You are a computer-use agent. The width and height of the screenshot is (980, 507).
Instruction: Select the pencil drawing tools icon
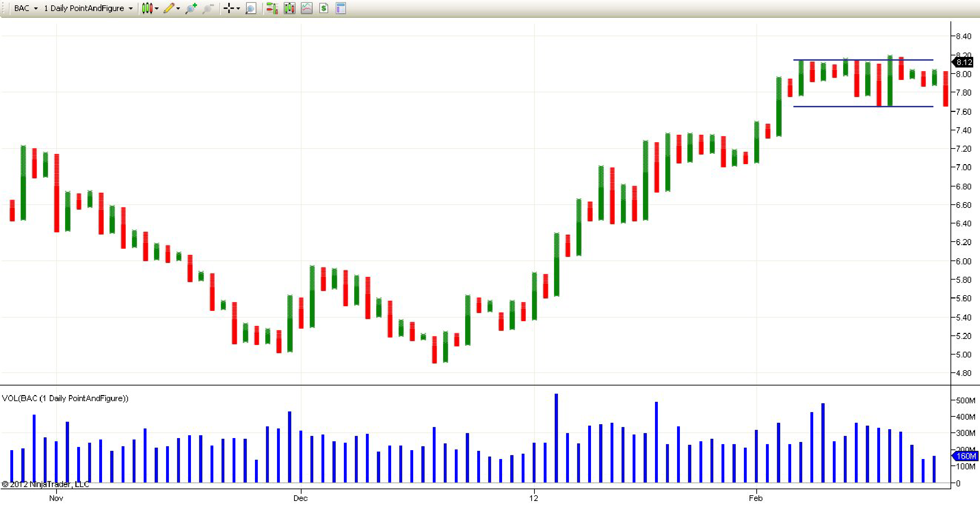coord(169,9)
